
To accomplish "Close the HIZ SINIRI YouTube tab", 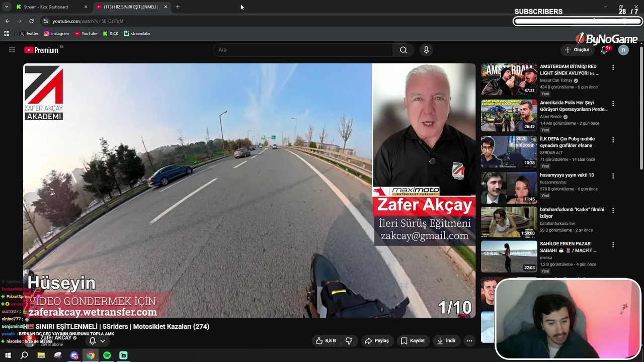I will tap(166, 7).
